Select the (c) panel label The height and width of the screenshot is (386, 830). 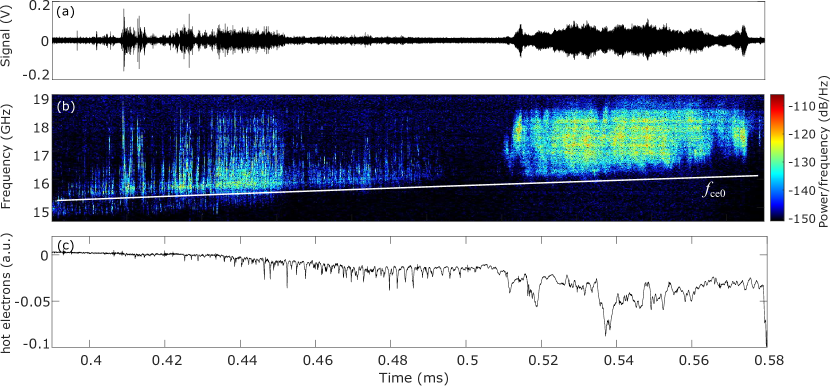65,245
